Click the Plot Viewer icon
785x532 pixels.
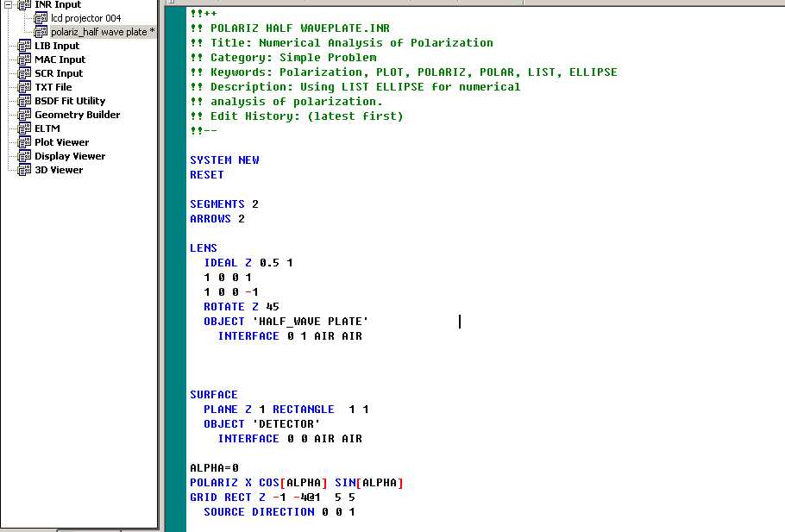pyautogui.click(x=24, y=142)
